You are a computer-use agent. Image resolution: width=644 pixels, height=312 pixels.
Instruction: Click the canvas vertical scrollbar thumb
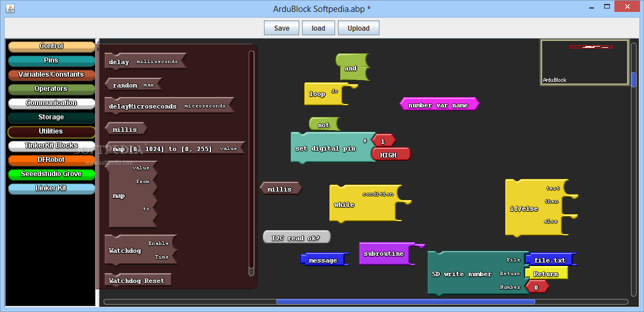coord(634,79)
